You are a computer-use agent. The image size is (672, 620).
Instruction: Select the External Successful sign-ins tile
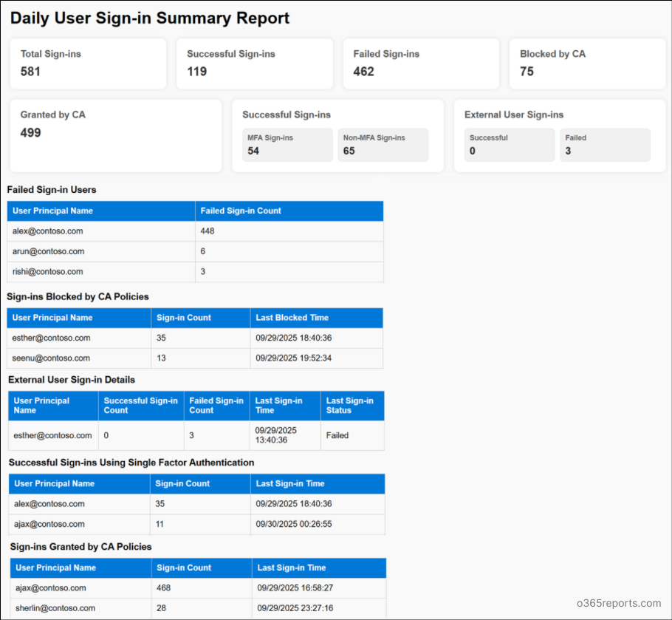[509, 145]
